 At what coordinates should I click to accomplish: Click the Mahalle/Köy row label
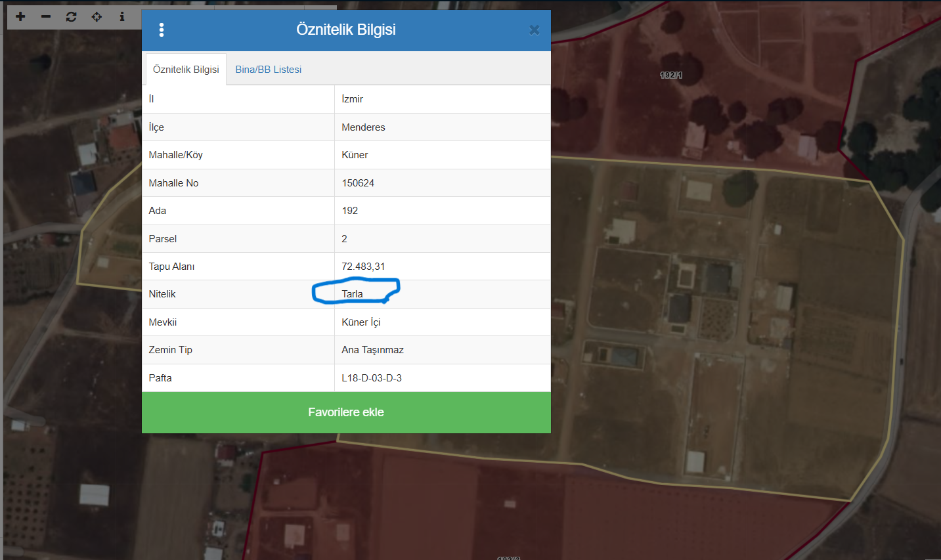[x=175, y=155]
